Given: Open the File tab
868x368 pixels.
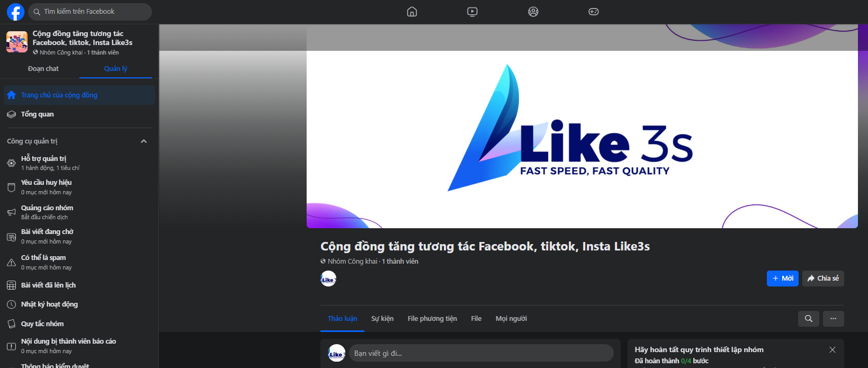Looking at the screenshot, I should [476, 319].
